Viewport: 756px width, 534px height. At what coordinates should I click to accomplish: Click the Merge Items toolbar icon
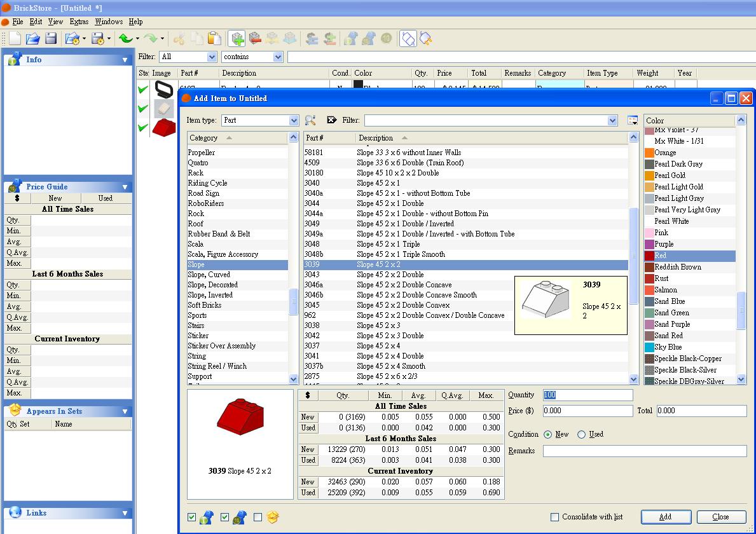290,39
